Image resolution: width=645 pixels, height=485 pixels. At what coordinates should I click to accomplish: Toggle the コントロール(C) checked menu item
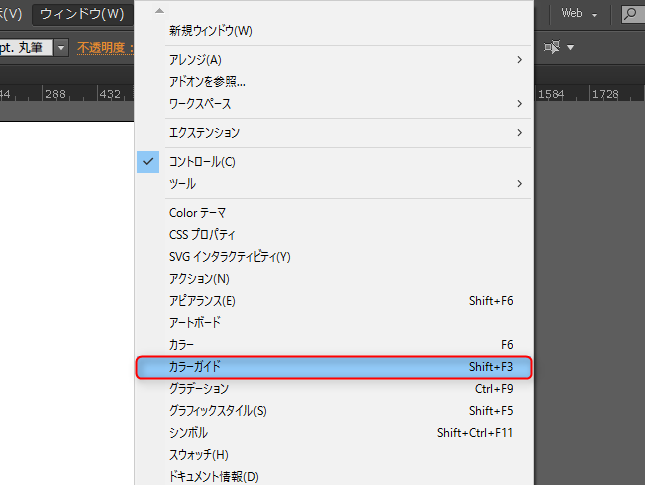click(202, 161)
